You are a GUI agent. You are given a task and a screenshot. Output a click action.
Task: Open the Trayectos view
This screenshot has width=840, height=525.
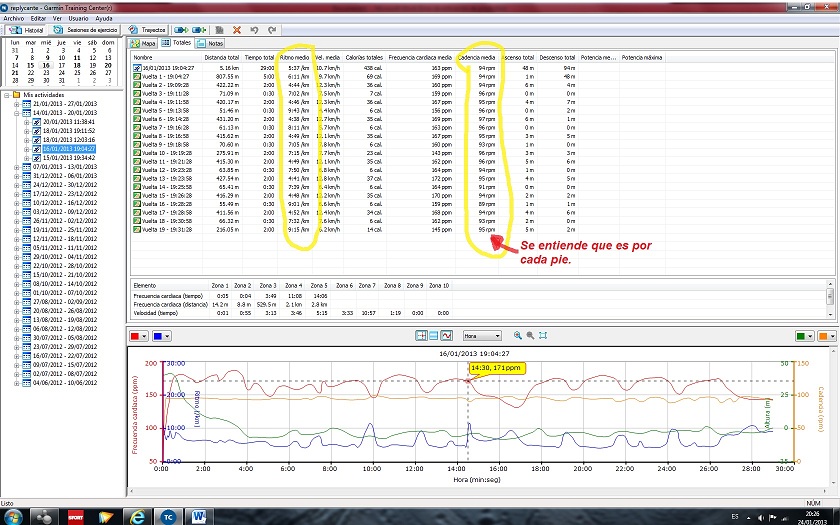tap(147, 30)
